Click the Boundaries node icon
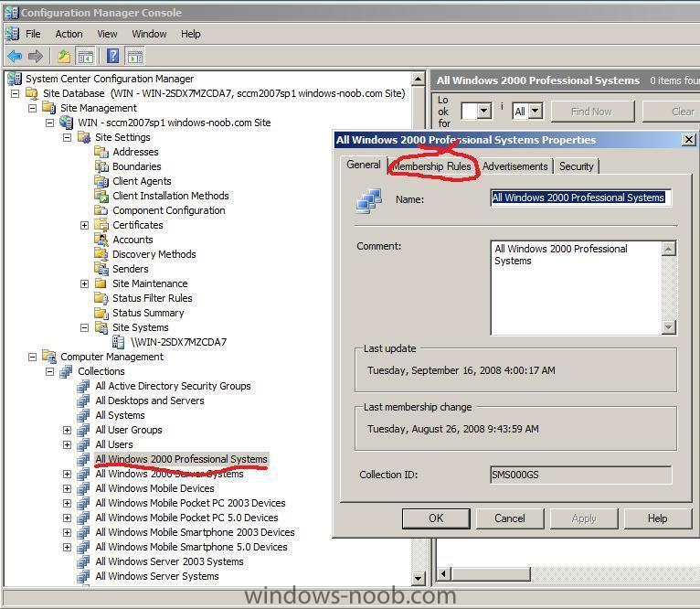 click(101, 166)
